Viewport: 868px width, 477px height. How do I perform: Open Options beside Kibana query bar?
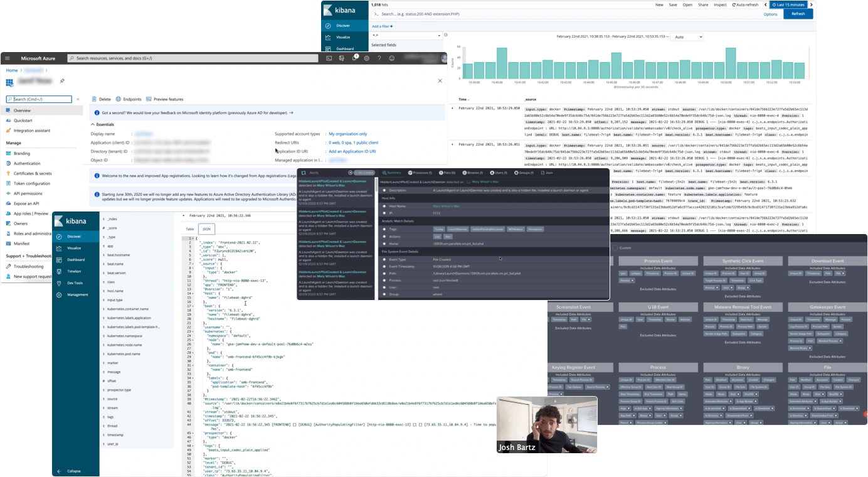[770, 14]
